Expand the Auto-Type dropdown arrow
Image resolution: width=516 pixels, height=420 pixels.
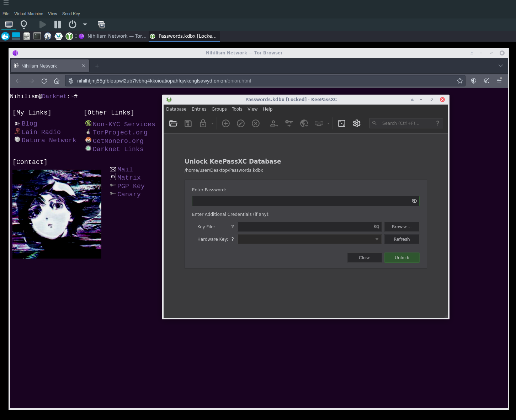328,123
